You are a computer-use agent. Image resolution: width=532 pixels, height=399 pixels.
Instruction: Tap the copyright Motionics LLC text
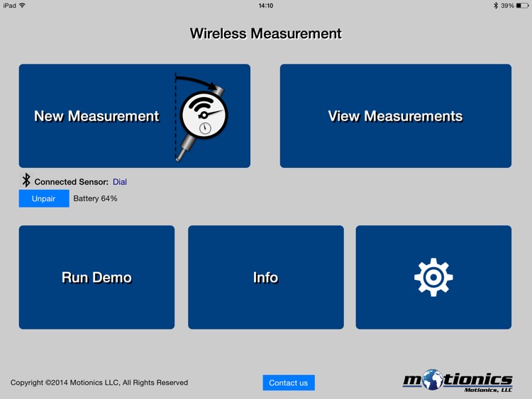click(x=99, y=383)
